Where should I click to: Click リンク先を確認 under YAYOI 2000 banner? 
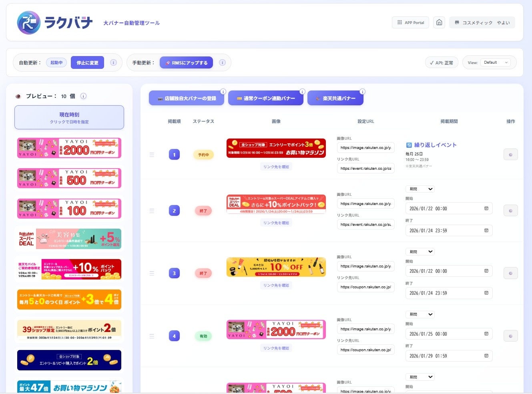coord(276,348)
